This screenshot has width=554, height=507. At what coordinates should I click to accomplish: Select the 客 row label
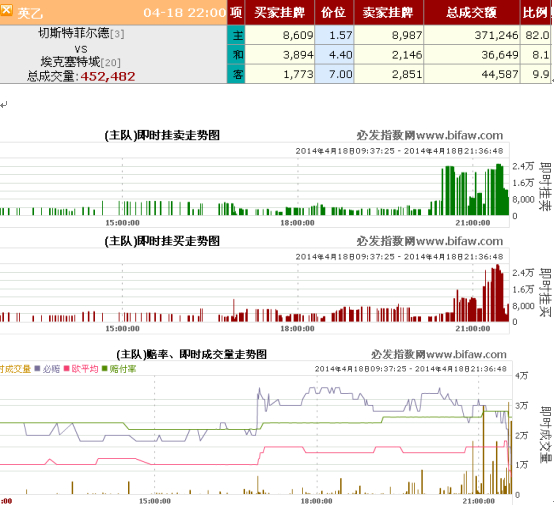(x=236, y=74)
